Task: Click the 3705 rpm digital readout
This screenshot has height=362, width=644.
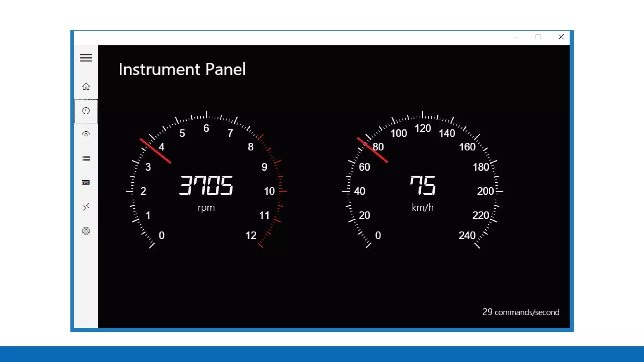Action: click(x=206, y=185)
